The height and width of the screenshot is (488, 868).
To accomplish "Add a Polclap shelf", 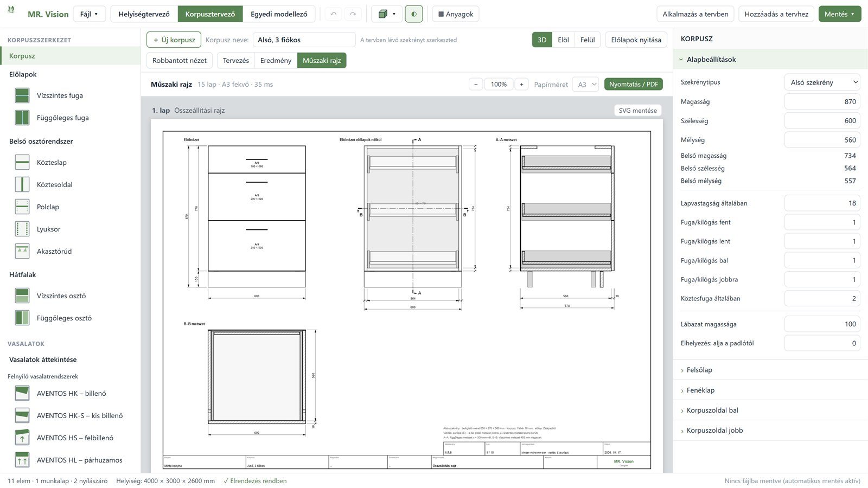I will click(x=71, y=207).
